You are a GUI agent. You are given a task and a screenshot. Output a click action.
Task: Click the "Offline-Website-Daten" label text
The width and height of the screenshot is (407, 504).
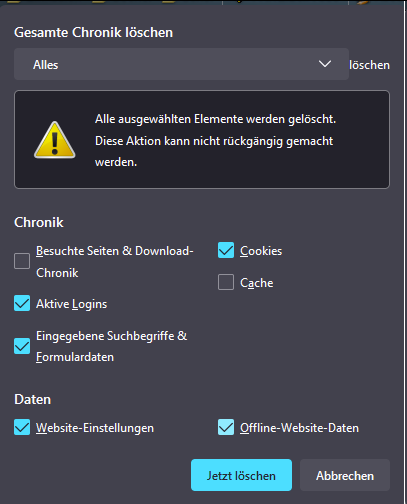click(x=299, y=428)
